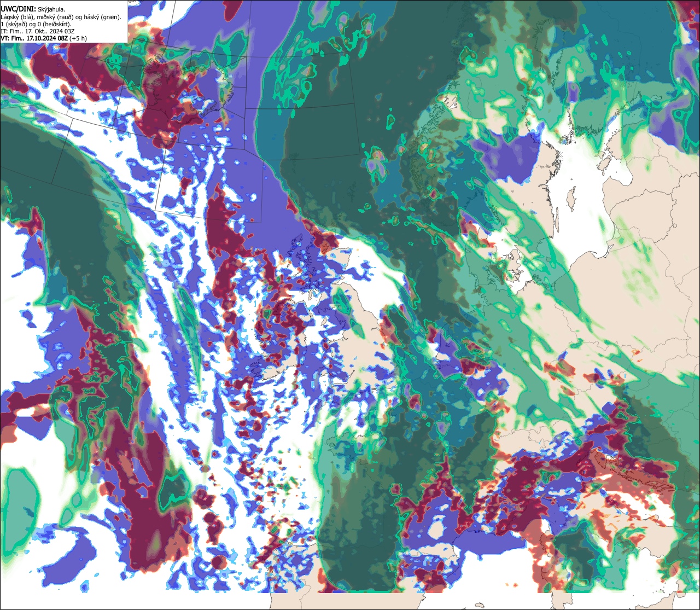The height and width of the screenshot is (610, 700).
Task: Click the '1 (skýjað) og 0 (heiðskírt).' line
Action: coord(36,24)
